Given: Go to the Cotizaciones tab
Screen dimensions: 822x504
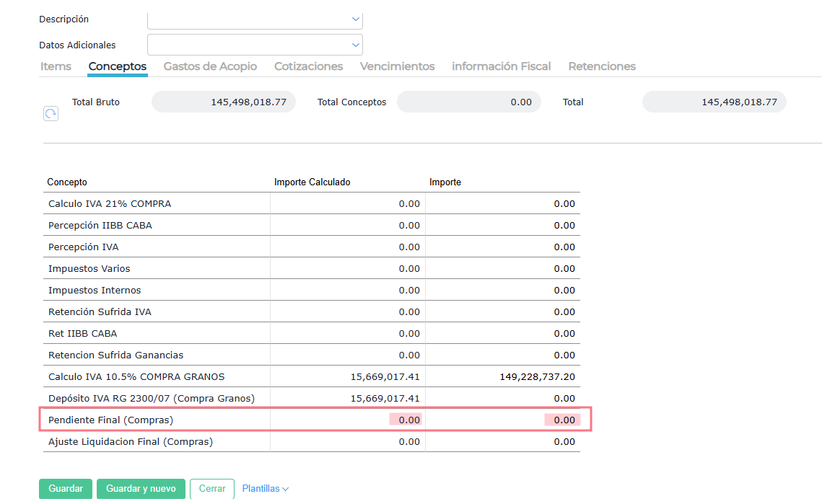Looking at the screenshot, I should 308,66.
